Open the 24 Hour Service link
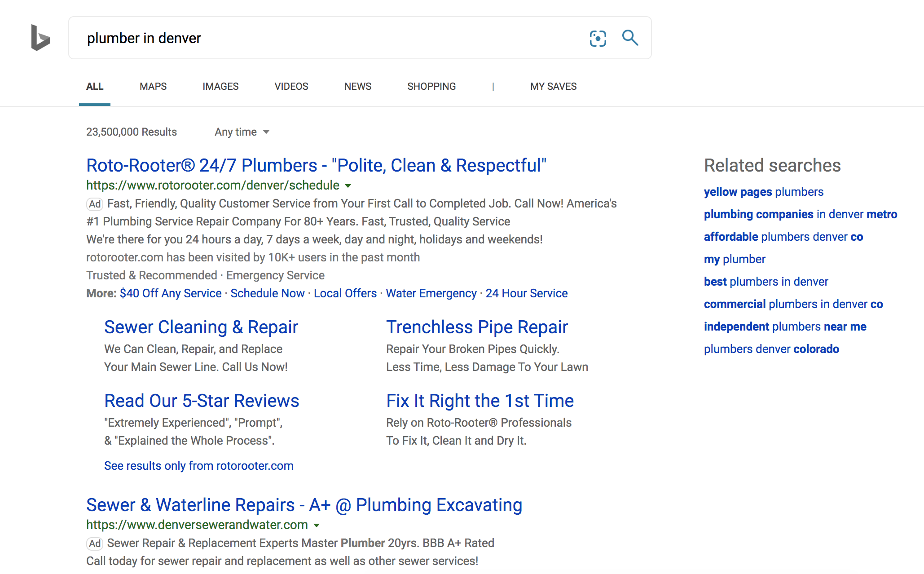The image size is (924, 574). [527, 293]
